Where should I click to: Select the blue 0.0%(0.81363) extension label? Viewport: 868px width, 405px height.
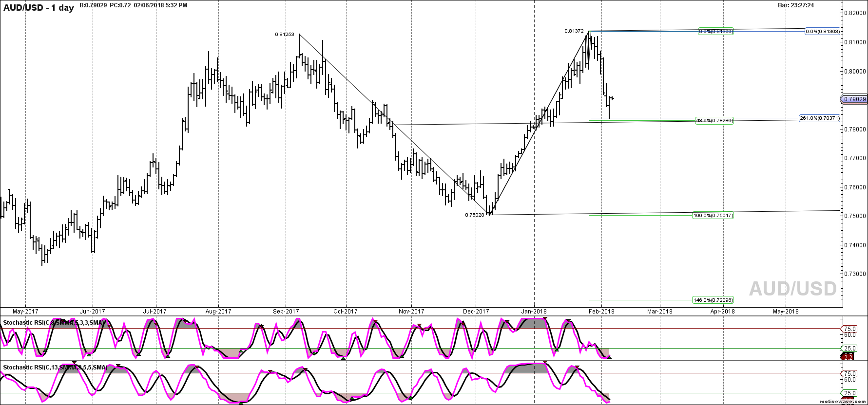[822, 32]
